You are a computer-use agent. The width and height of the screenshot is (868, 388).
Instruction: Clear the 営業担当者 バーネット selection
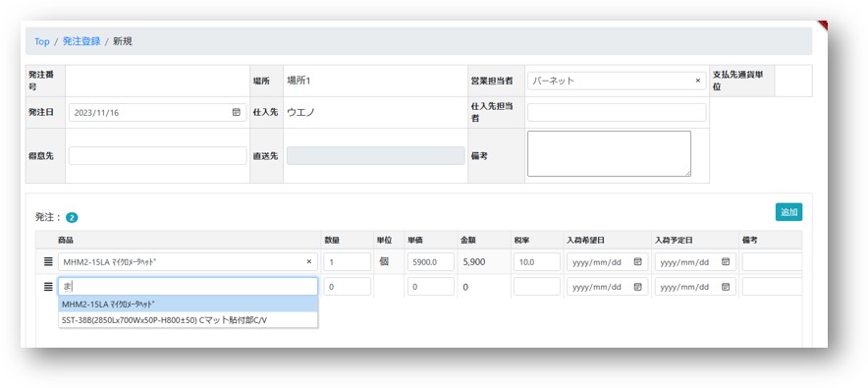point(697,81)
